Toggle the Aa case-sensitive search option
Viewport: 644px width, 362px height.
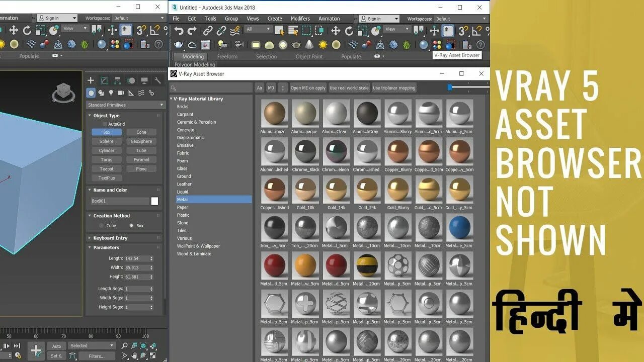pos(260,88)
